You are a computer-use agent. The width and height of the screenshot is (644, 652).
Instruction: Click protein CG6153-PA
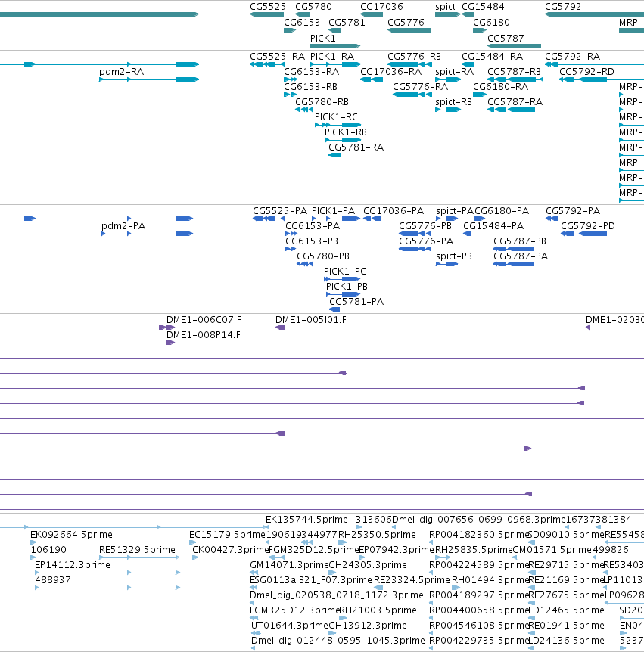(313, 226)
